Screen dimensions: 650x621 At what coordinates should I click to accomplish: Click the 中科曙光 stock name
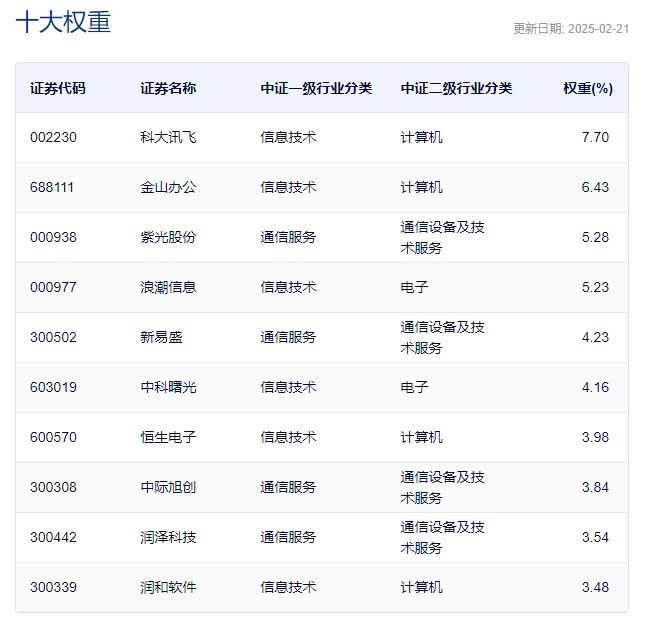pyautogui.click(x=168, y=387)
